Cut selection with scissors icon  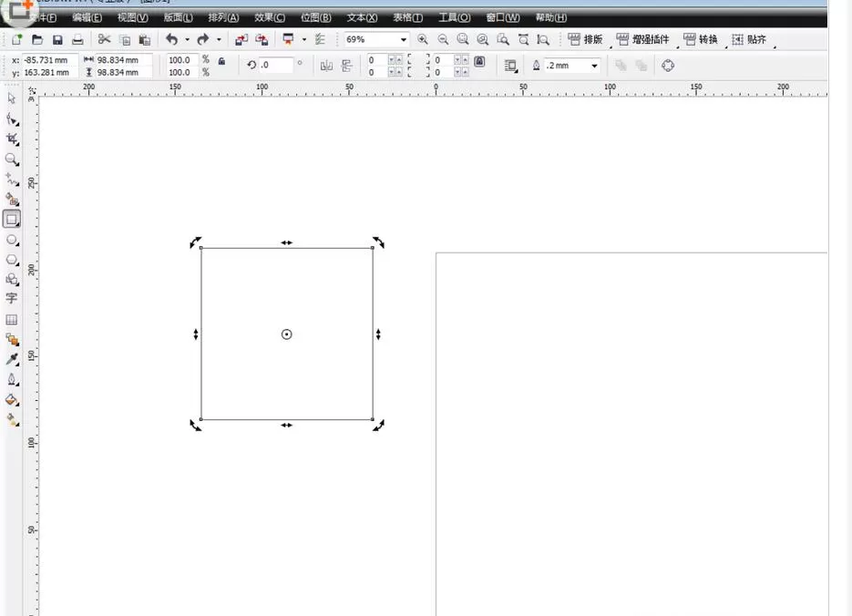pos(104,39)
